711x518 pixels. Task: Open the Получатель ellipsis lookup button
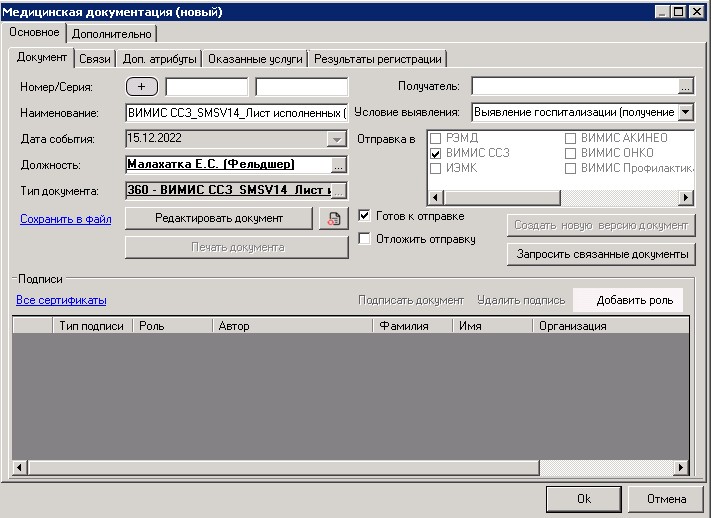[685, 87]
